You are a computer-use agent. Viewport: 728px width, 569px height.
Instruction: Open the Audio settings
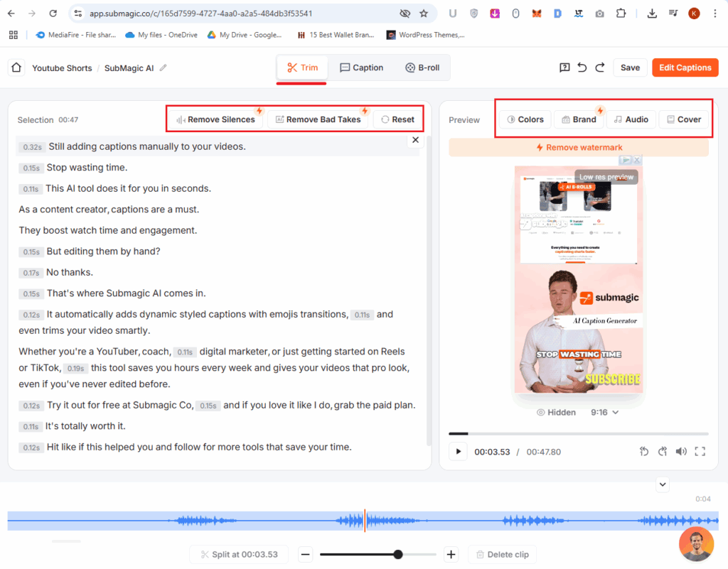[x=631, y=119]
